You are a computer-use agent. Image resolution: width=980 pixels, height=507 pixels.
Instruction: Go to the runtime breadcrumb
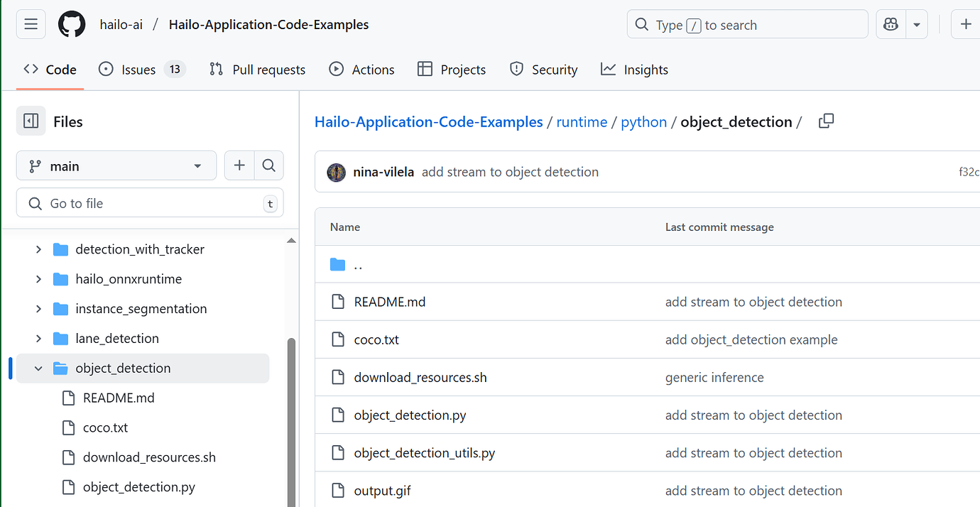point(582,121)
